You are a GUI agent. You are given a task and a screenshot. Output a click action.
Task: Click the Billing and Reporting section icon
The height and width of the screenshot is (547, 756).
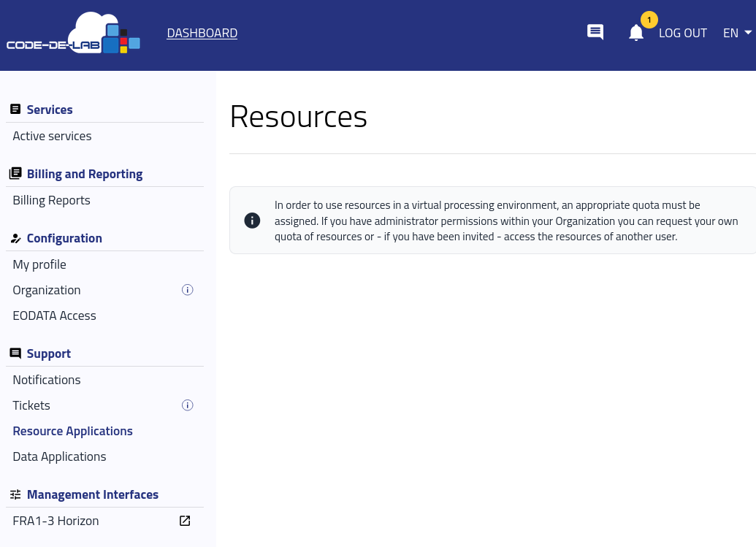15,174
